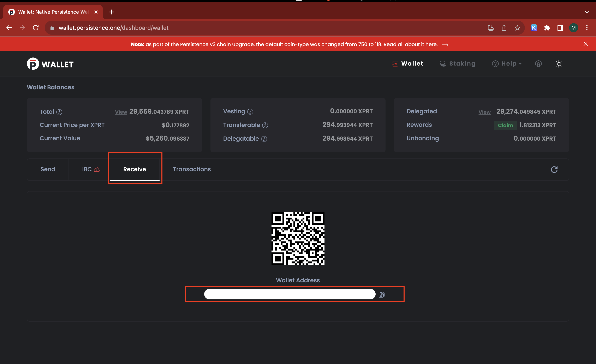Bookmark page with star icon
The width and height of the screenshot is (596, 364).
click(x=517, y=28)
